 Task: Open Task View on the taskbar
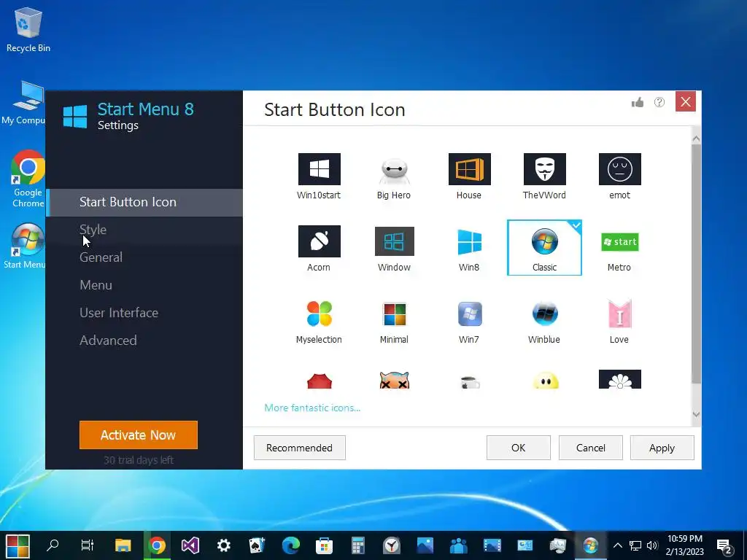pos(88,545)
